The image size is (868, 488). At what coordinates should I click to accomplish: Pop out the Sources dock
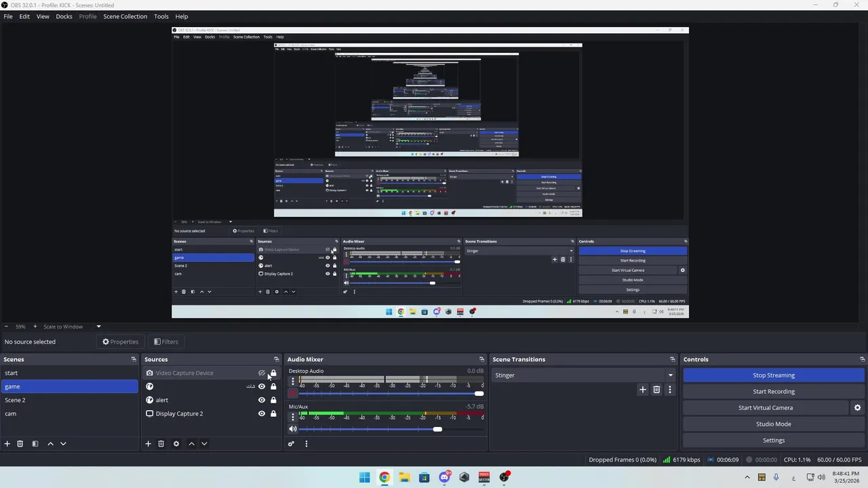pyautogui.click(x=277, y=359)
